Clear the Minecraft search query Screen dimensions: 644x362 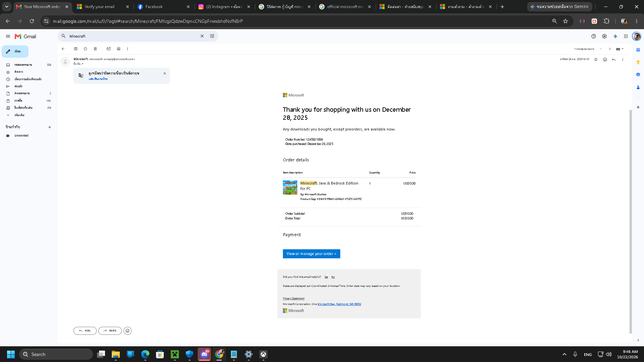pyautogui.click(x=202, y=36)
